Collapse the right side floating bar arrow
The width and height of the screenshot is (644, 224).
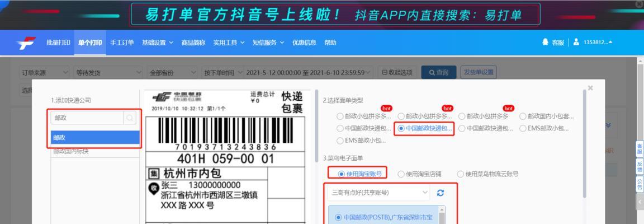(640, 202)
